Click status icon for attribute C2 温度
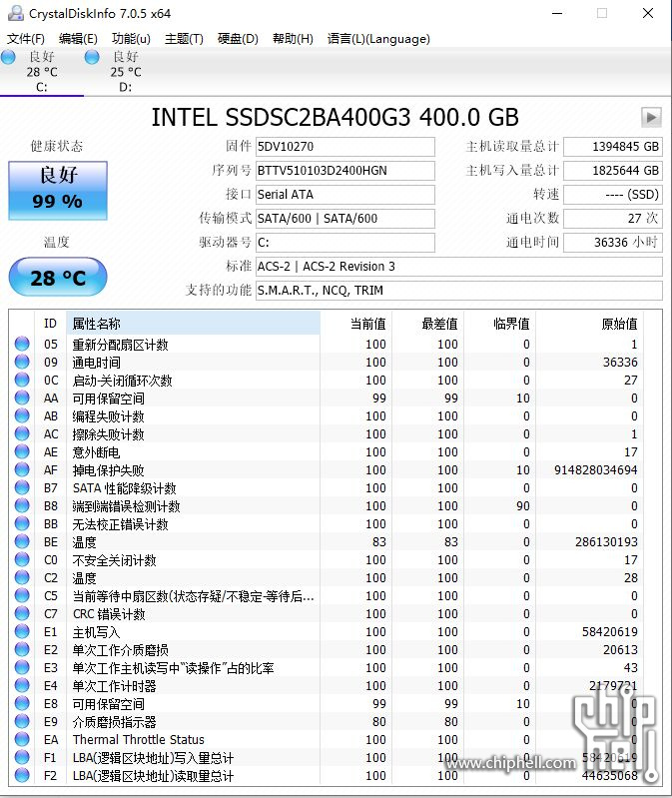 [x=22, y=577]
